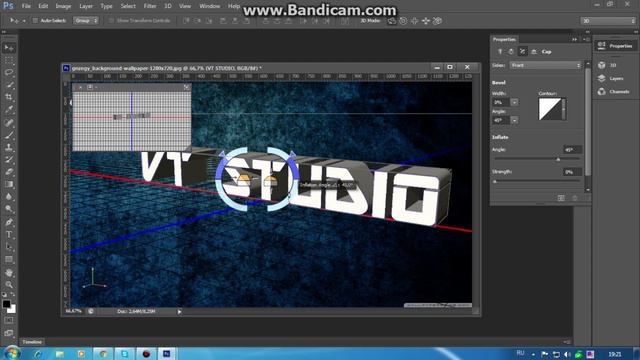Viewport: 640px width, 360px height.
Task: Open the 3D panel button
Action: pyautogui.click(x=607, y=65)
